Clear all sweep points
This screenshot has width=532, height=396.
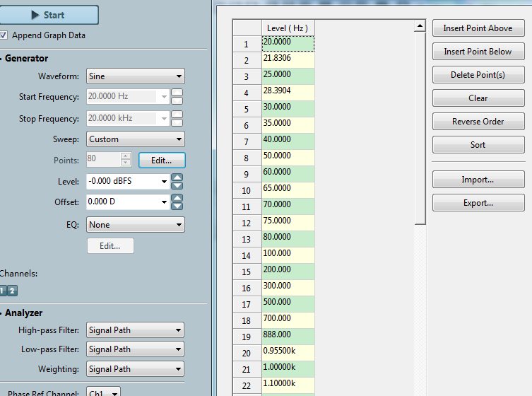478,98
